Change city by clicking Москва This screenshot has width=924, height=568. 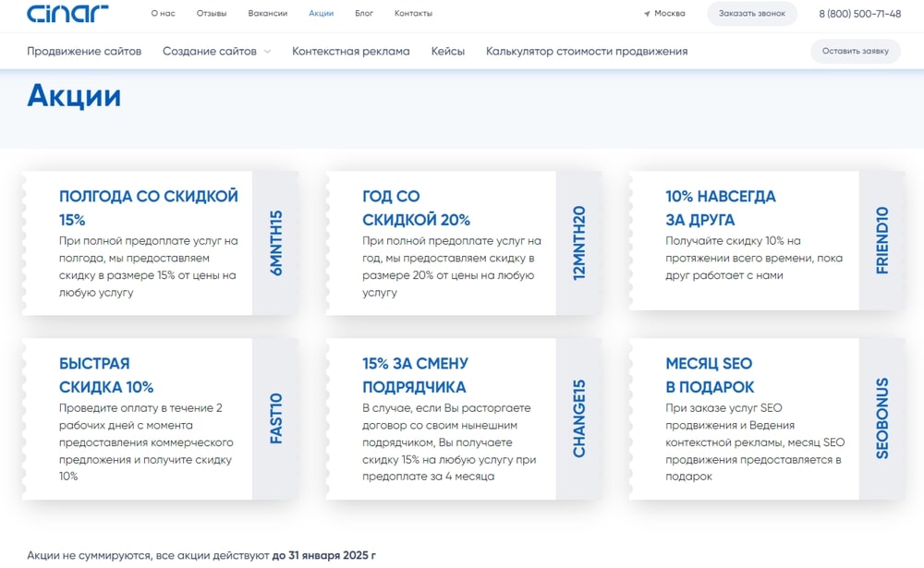coord(670,14)
